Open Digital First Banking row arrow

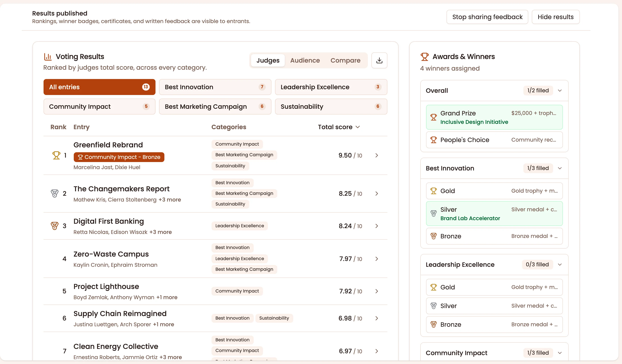(x=377, y=226)
